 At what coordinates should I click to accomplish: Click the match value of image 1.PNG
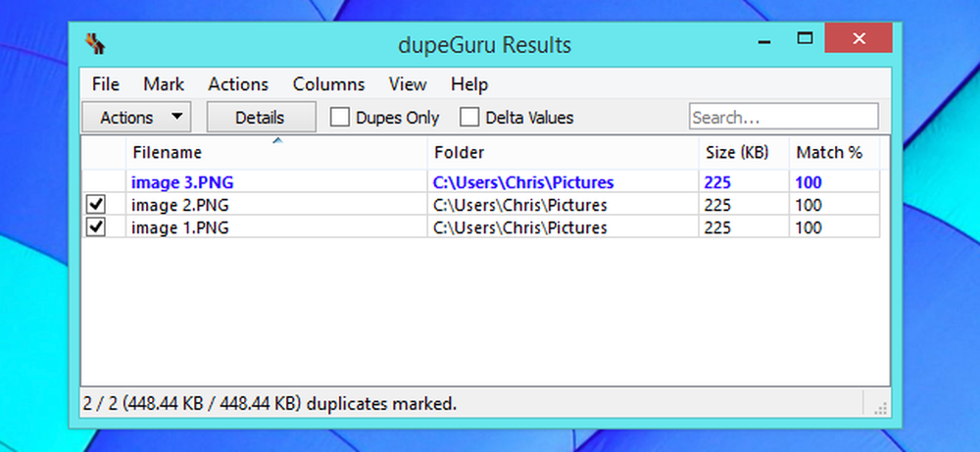click(x=808, y=227)
